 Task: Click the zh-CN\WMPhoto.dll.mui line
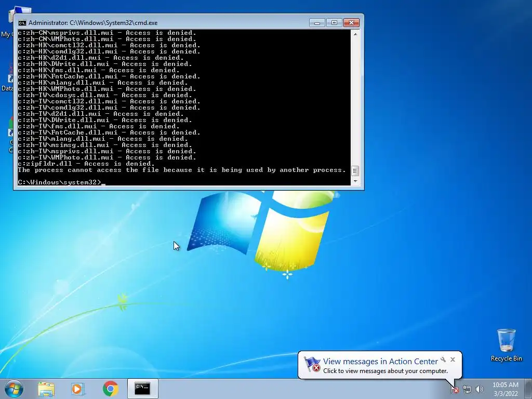coord(107,39)
